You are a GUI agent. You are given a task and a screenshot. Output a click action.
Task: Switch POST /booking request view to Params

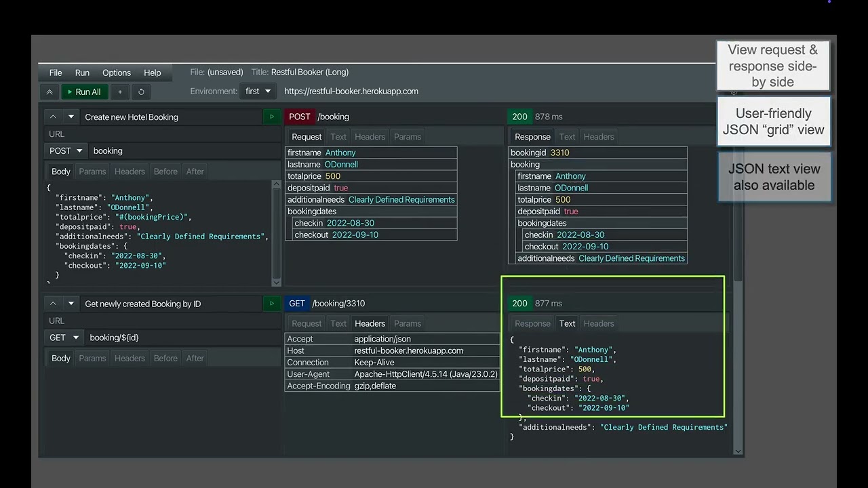coord(408,136)
